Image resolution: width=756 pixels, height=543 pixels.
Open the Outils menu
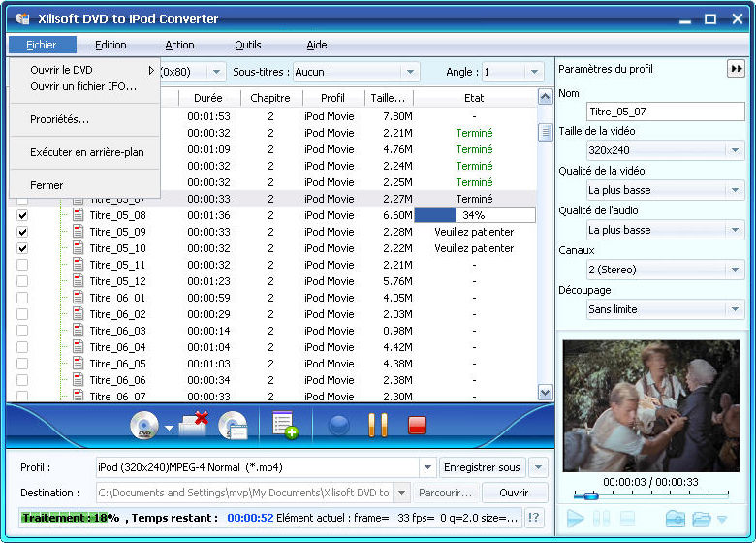pyautogui.click(x=248, y=45)
